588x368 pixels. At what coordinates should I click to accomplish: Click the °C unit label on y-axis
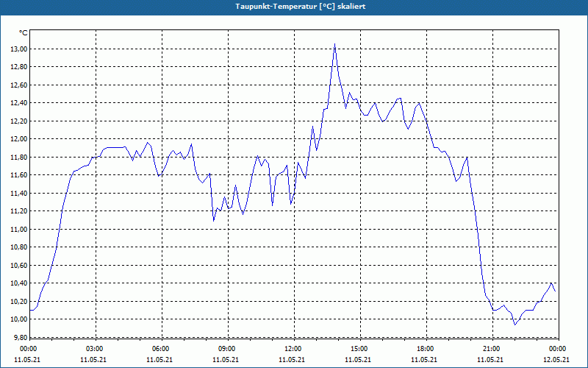click(x=24, y=33)
